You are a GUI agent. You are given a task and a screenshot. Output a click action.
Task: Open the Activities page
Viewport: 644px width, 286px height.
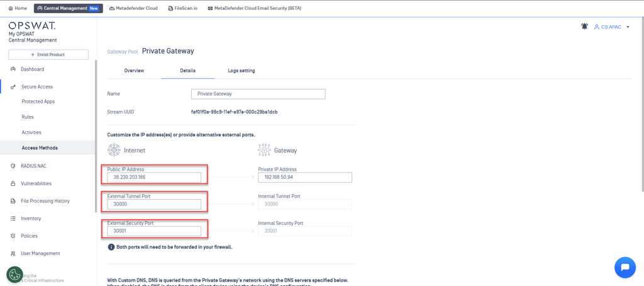31,132
